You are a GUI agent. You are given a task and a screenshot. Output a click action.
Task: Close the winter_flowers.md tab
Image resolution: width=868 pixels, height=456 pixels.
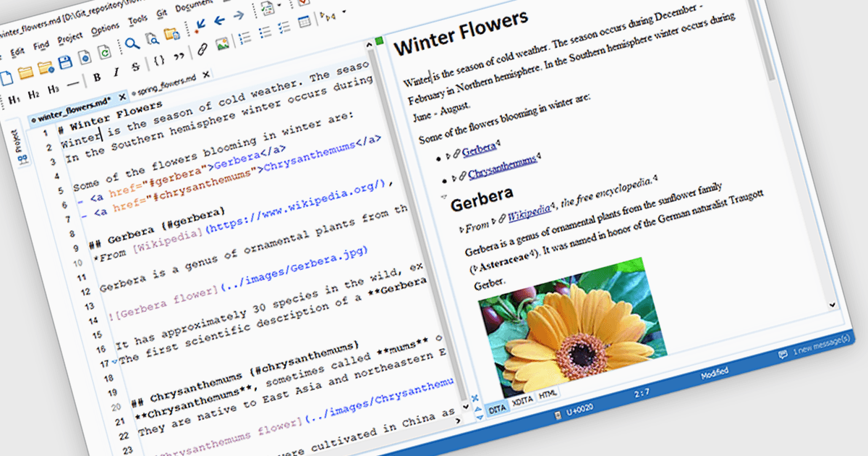(x=122, y=97)
